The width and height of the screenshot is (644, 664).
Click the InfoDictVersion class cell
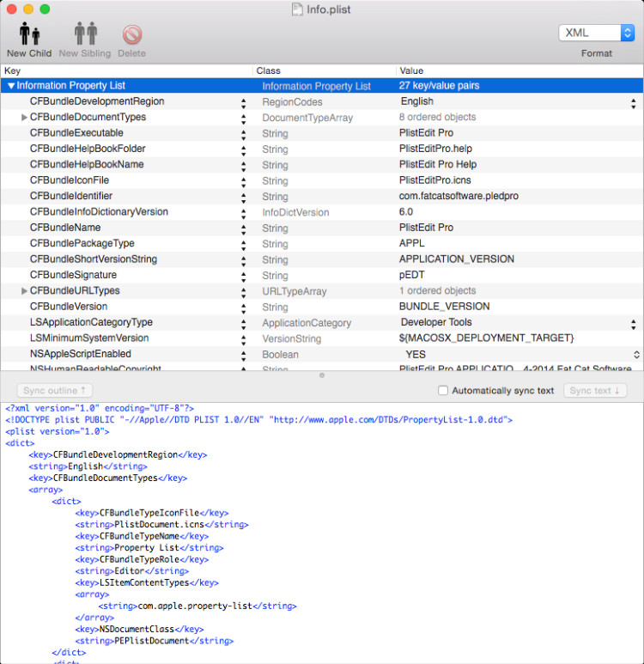(x=295, y=212)
